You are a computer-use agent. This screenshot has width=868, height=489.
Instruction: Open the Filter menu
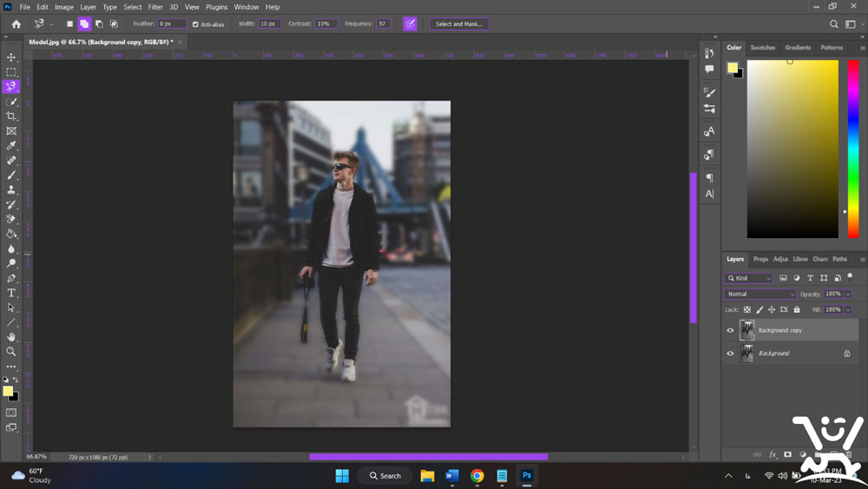coord(155,7)
